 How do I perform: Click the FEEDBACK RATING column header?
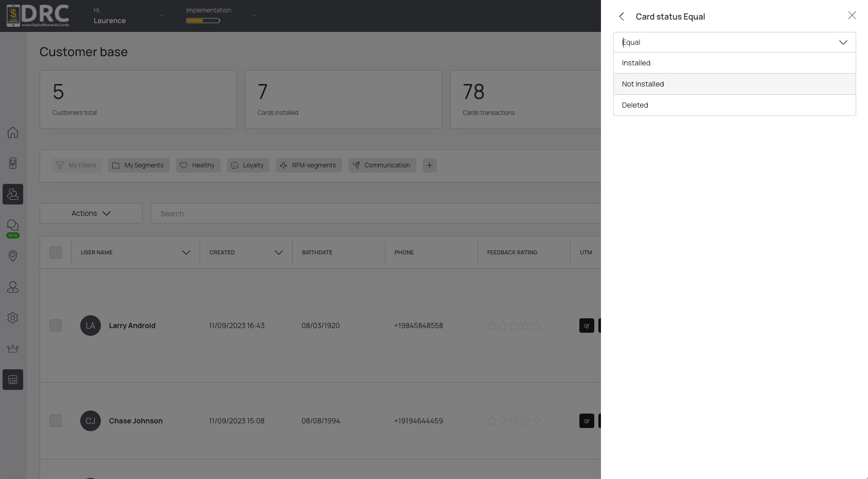pyautogui.click(x=512, y=252)
